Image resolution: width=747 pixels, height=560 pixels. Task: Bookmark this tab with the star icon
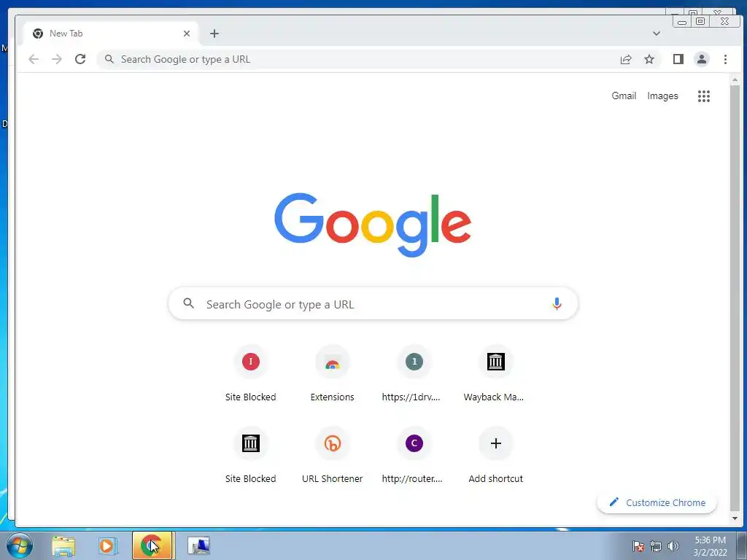[x=649, y=59]
